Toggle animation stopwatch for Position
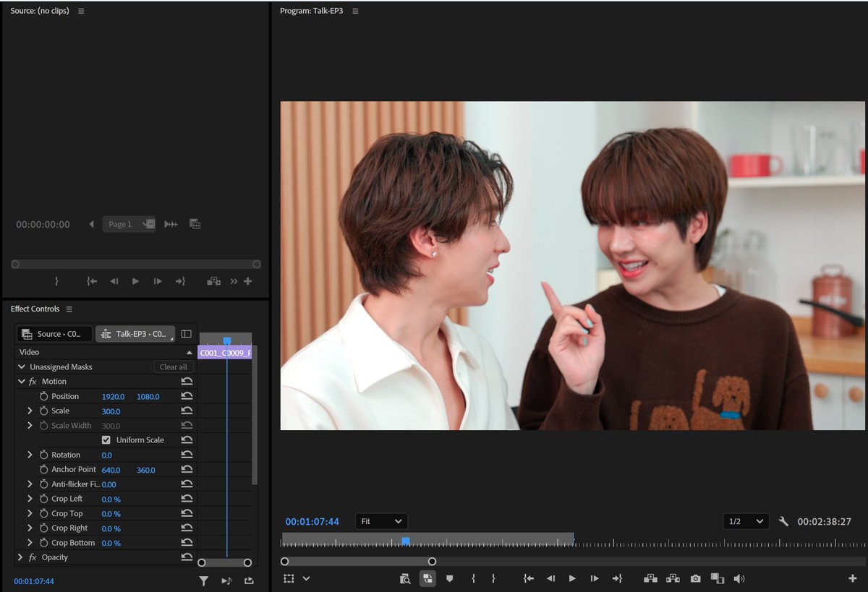This screenshot has width=868, height=592. point(43,396)
